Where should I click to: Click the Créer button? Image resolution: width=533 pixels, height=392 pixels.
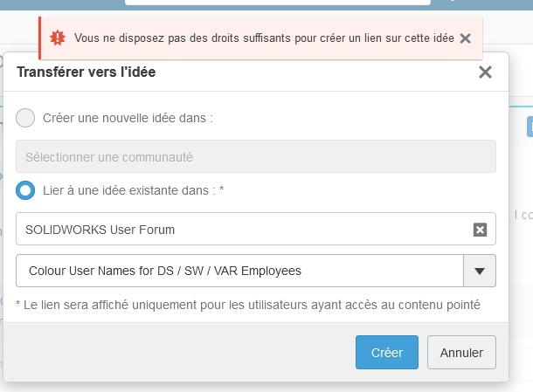click(x=387, y=353)
